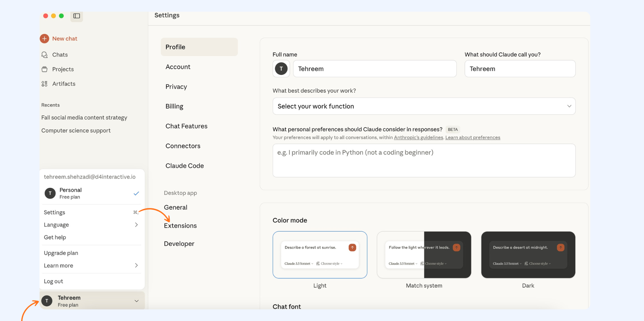Open the Anthropic's guidelines link
Image resolution: width=644 pixels, height=321 pixels.
pos(418,138)
